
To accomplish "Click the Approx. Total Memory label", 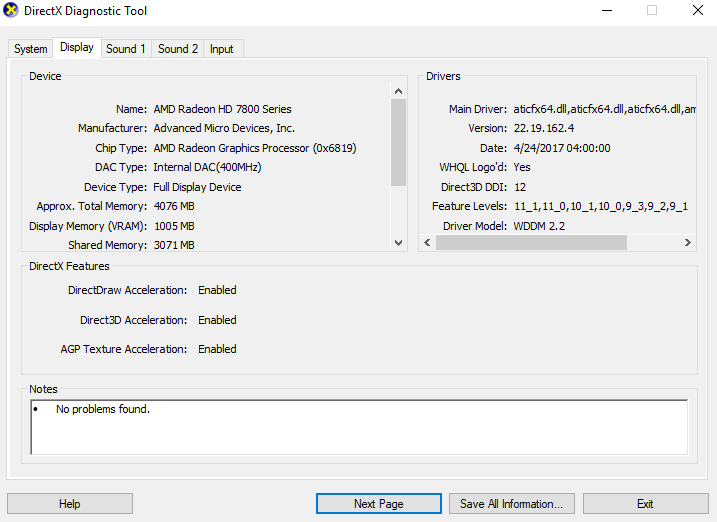I will click(92, 206).
